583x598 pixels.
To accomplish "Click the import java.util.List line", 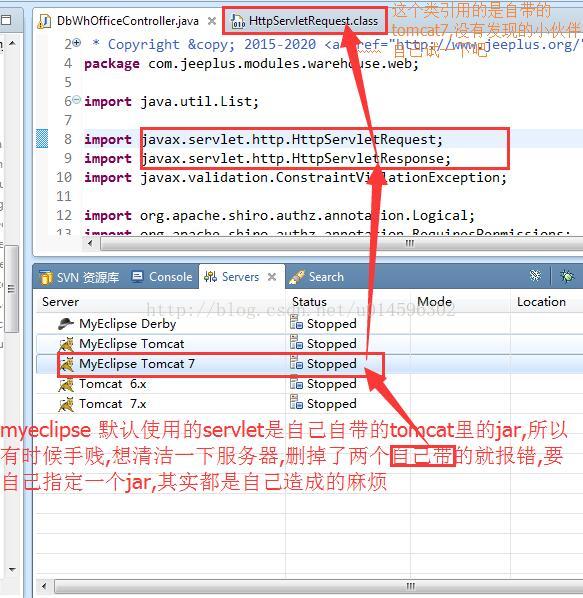I will click(171, 102).
